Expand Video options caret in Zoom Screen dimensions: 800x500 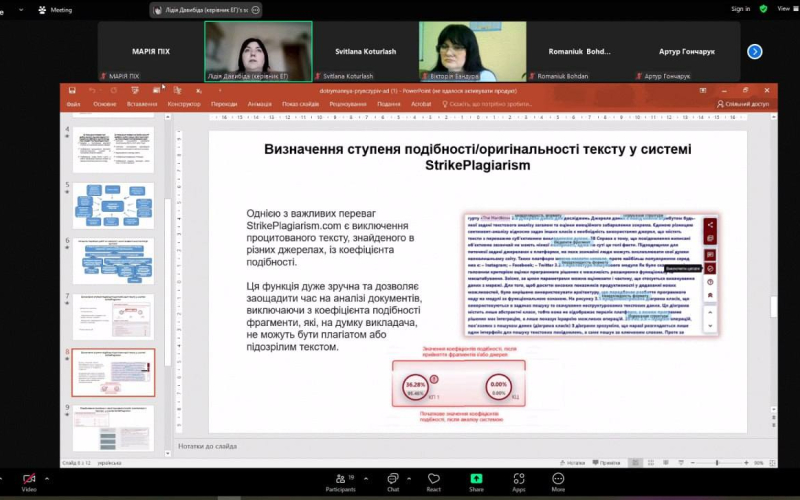tap(47, 479)
